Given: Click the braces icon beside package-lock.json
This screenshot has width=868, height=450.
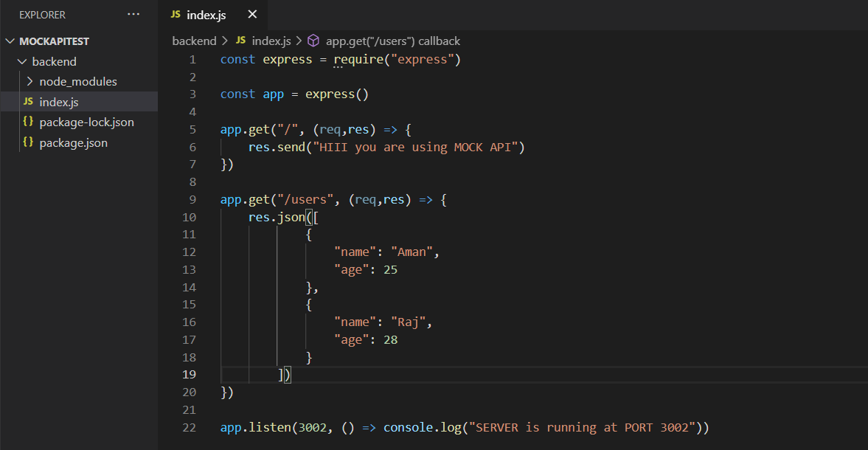Looking at the screenshot, I should coord(28,122).
